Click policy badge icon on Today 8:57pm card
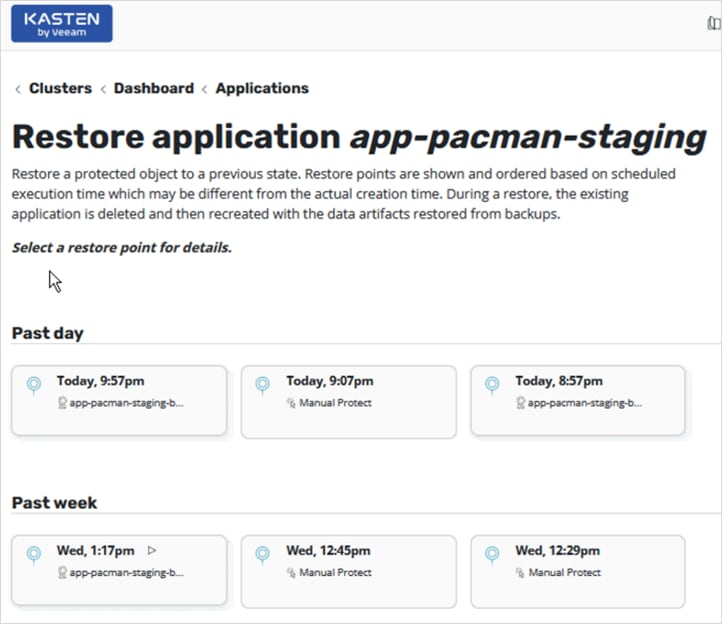This screenshot has width=722, height=624. point(520,403)
